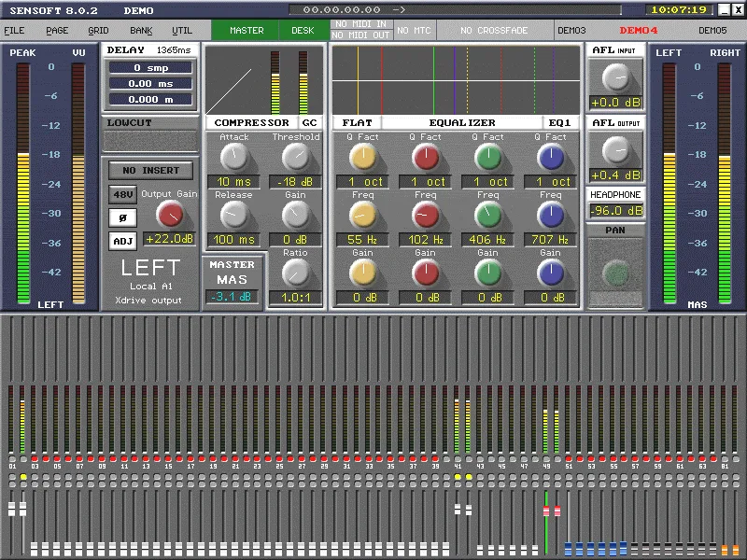This screenshot has width=747, height=560.
Task: Click the yellow EQ Gain knob
Action: [363, 273]
